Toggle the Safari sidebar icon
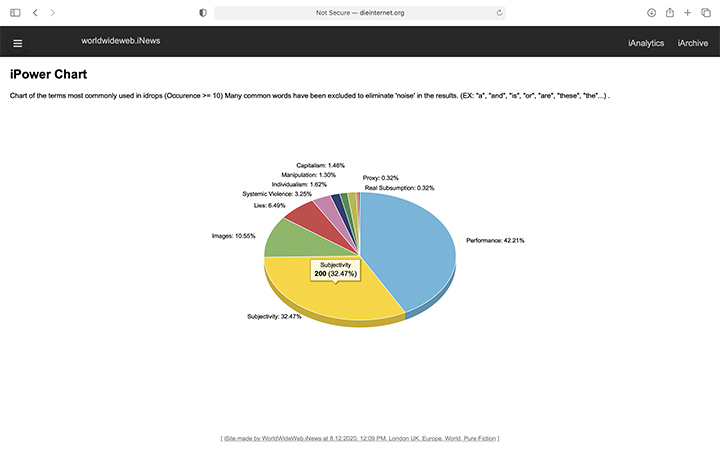This screenshot has width=720, height=450. (15, 13)
